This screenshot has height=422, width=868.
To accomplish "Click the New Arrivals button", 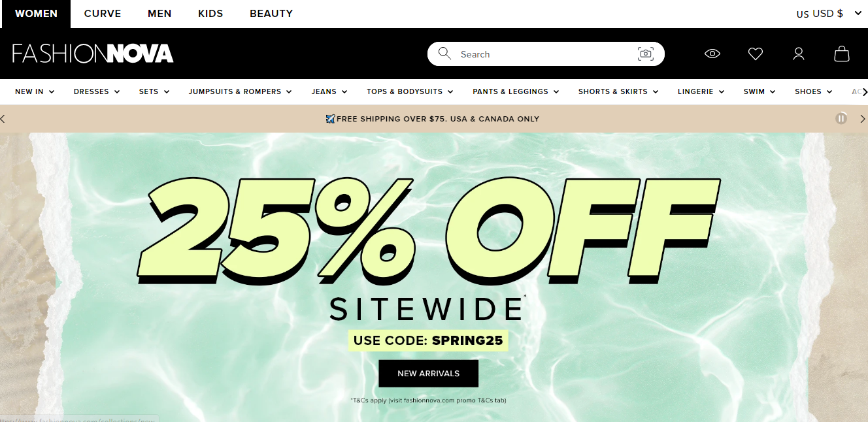I will pyautogui.click(x=429, y=374).
